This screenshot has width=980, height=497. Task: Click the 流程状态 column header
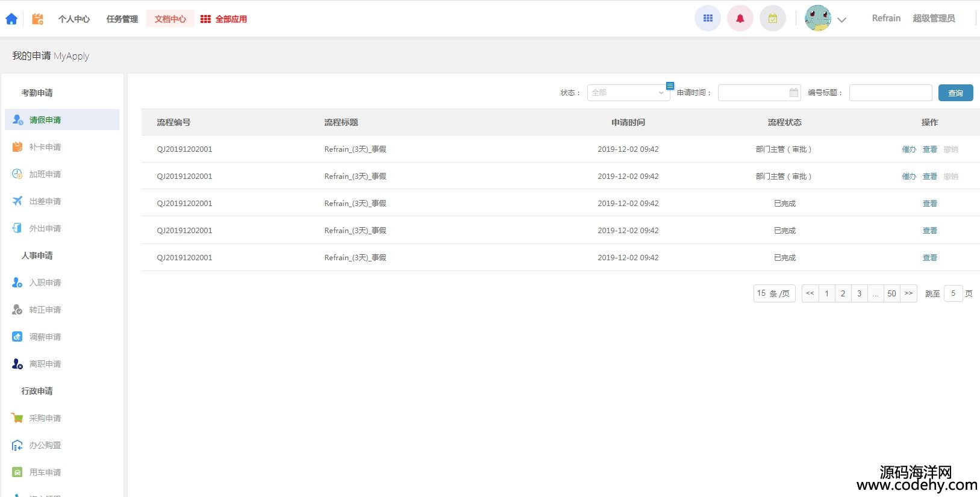pyautogui.click(x=785, y=122)
